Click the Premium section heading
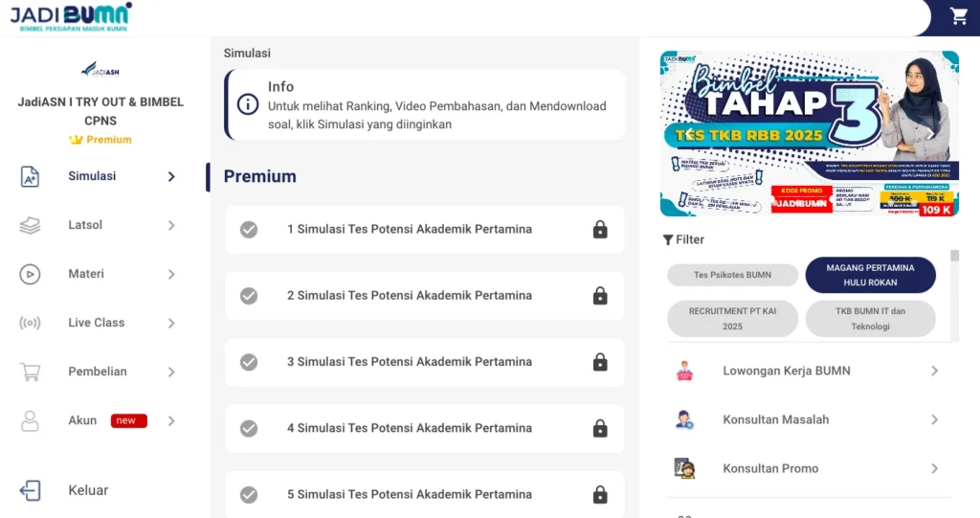 pyautogui.click(x=260, y=176)
